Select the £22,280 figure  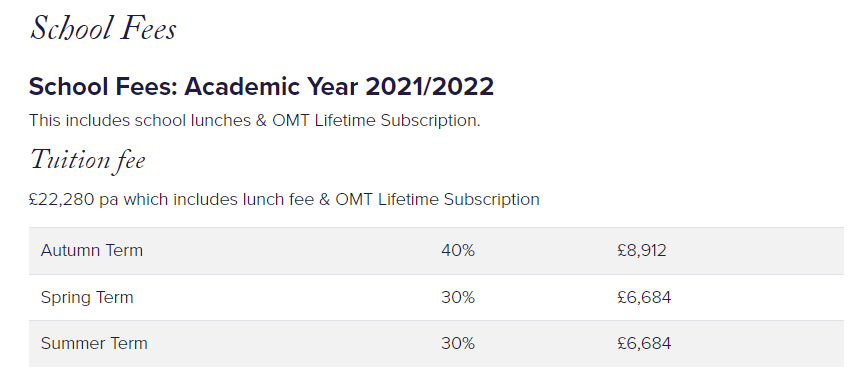tap(61, 199)
